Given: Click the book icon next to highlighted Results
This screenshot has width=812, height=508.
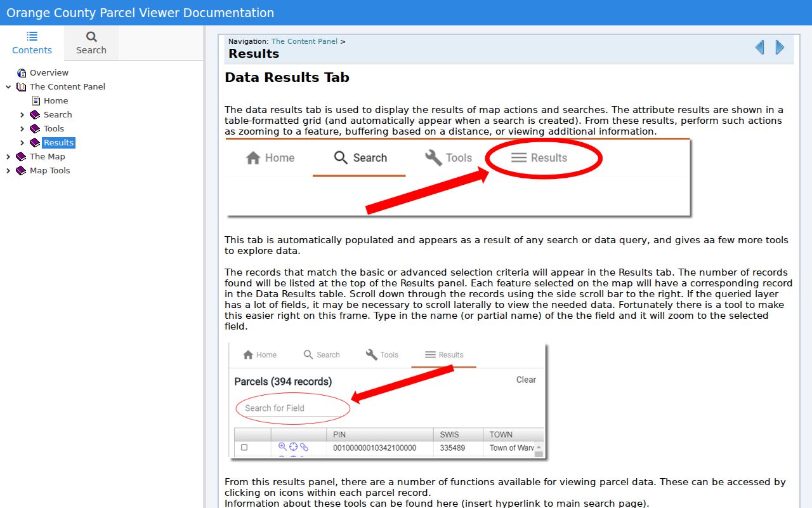Looking at the screenshot, I should 35,143.
